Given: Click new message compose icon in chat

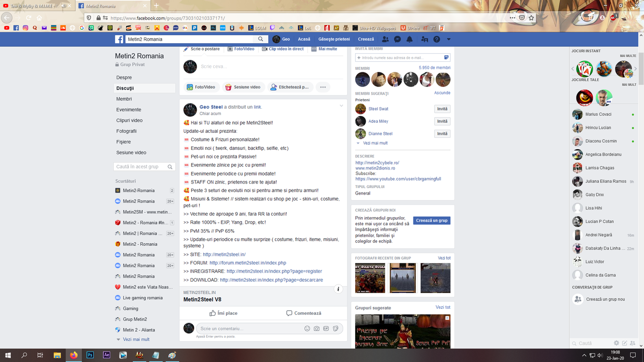Looking at the screenshot, I should point(624,343).
